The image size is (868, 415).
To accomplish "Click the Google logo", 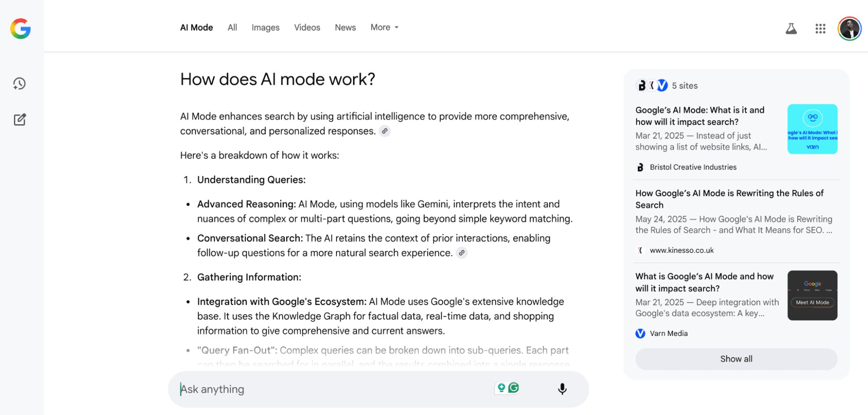I will 20,29.
